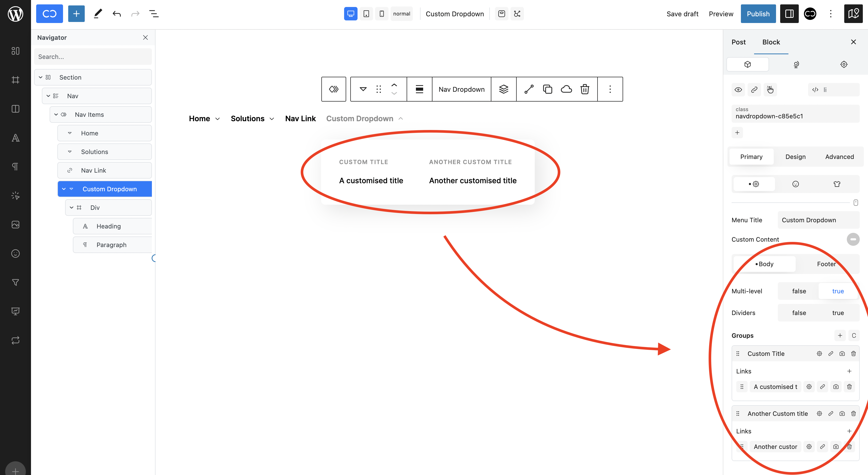Open the Design tab

click(795, 157)
